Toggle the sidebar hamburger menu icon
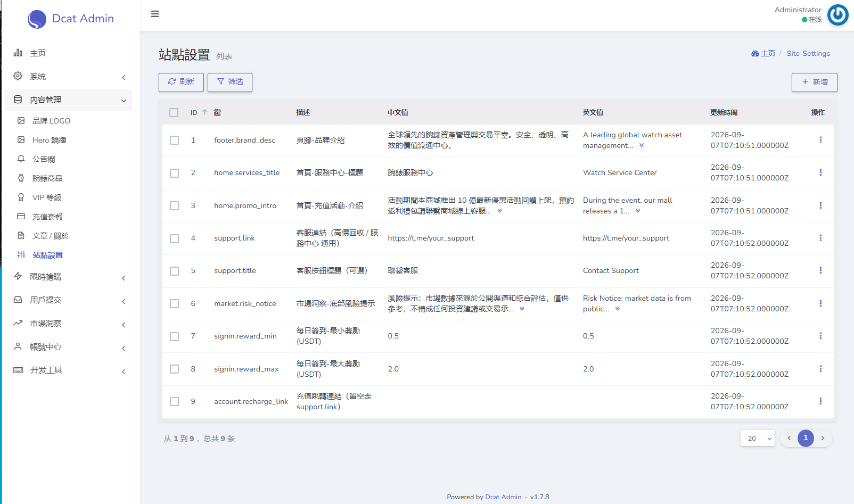The image size is (854, 504). pyautogui.click(x=155, y=14)
